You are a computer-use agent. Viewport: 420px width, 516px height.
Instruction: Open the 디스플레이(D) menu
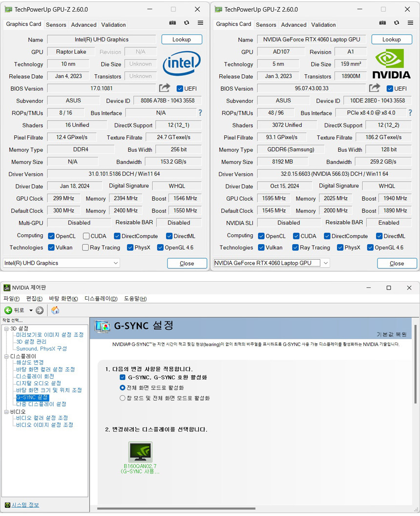click(x=101, y=298)
